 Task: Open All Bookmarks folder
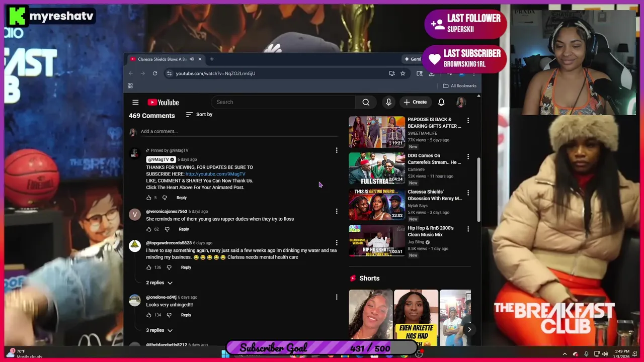459,86
